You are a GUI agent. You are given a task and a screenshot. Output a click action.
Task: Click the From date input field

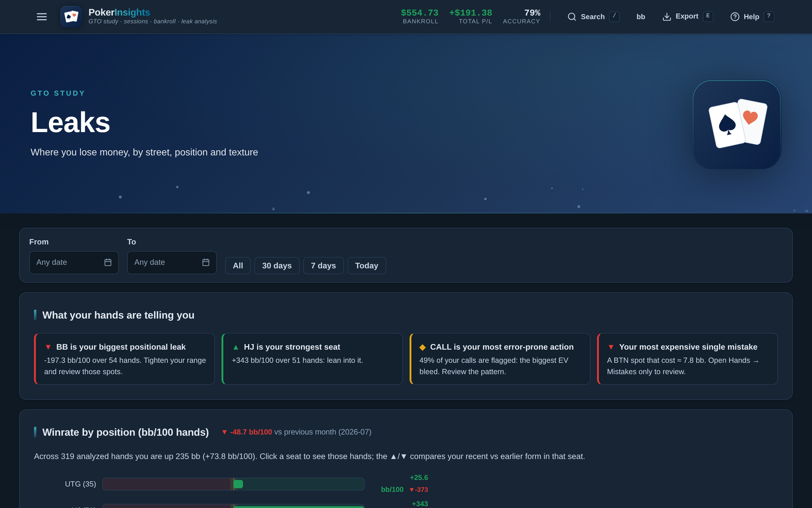pyautogui.click(x=74, y=262)
